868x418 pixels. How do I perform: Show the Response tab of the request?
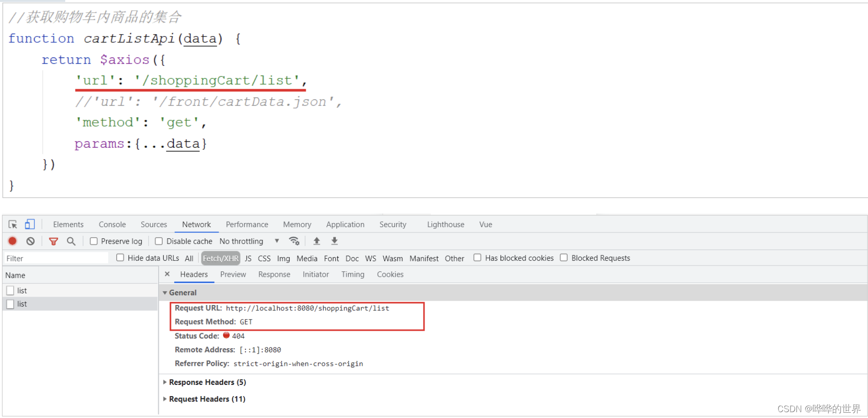274,274
